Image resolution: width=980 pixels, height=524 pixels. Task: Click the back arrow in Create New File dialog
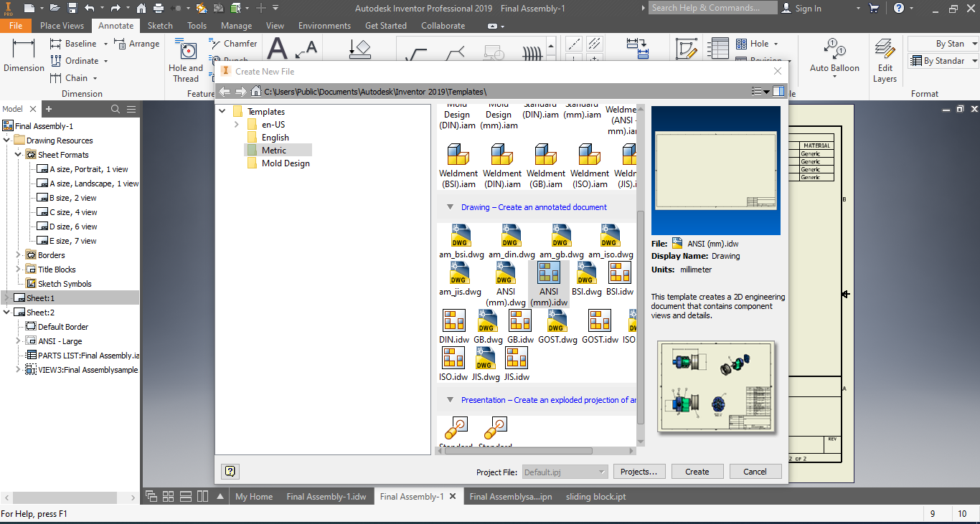pos(224,91)
